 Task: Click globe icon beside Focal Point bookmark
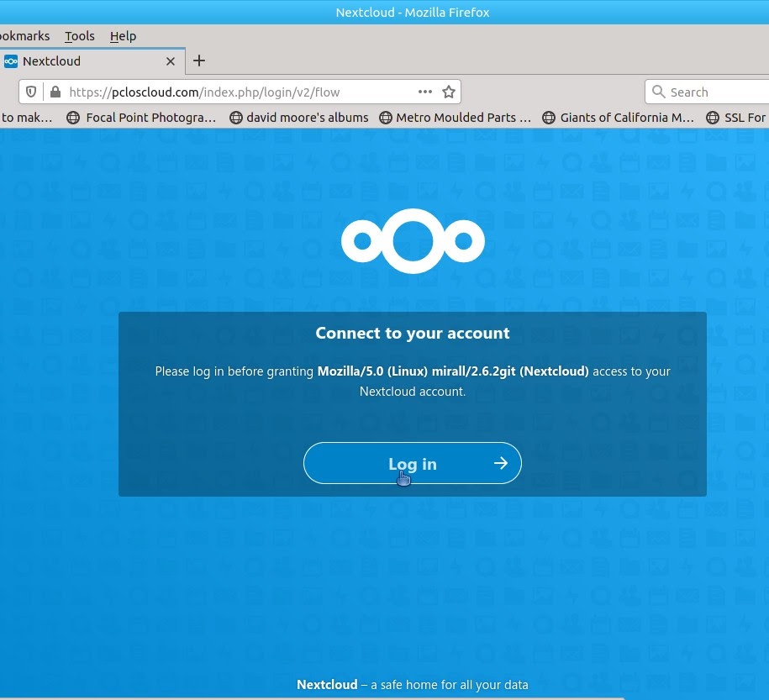coord(73,118)
